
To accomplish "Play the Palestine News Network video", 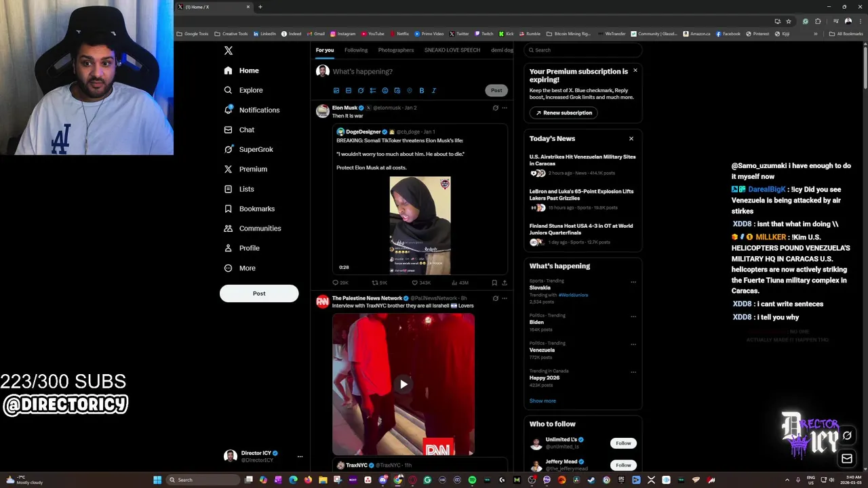I will click(x=403, y=384).
